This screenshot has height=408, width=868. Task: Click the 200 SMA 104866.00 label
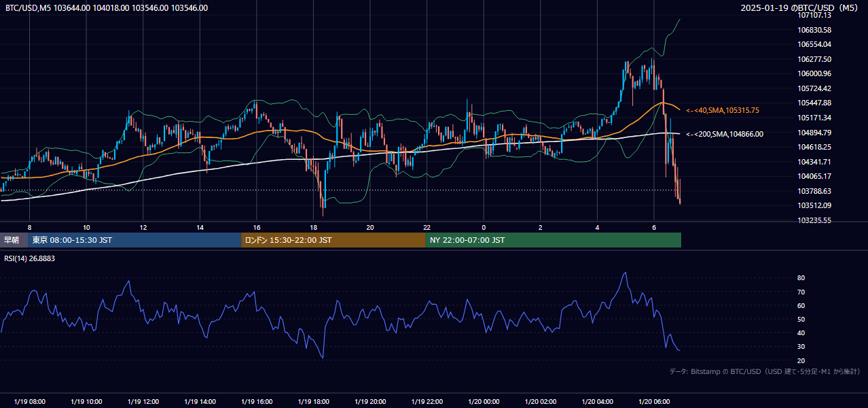(x=725, y=135)
